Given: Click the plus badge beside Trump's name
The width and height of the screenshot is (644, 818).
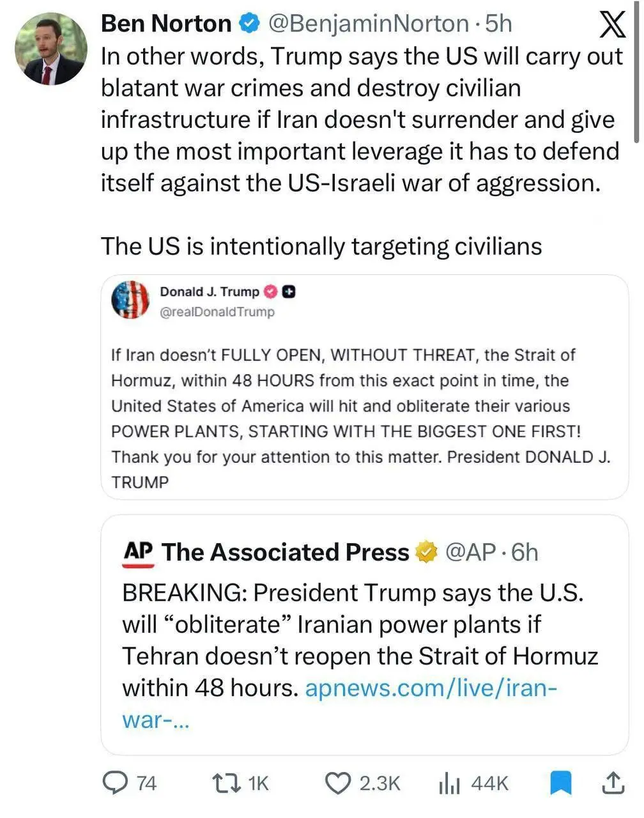Looking at the screenshot, I should point(289,292).
